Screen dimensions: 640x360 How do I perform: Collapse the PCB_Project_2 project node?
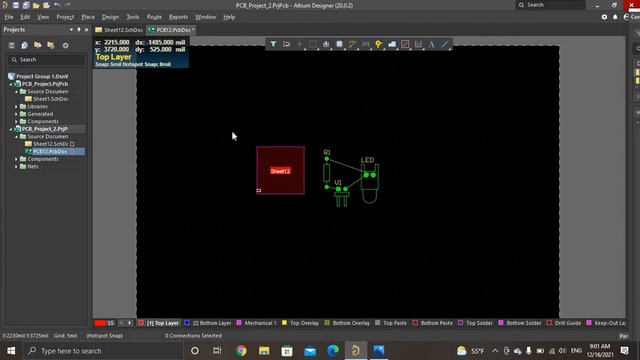(11, 129)
